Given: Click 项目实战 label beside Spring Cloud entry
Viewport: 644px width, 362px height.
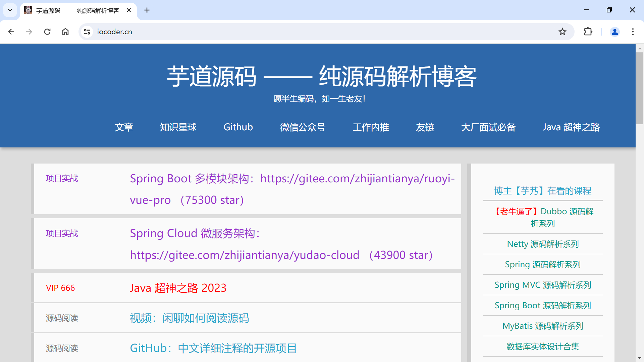Looking at the screenshot, I should [62, 233].
